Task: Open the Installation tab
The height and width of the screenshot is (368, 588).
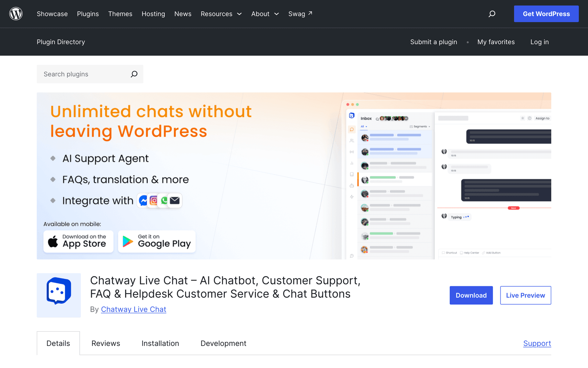Action: 160,343
